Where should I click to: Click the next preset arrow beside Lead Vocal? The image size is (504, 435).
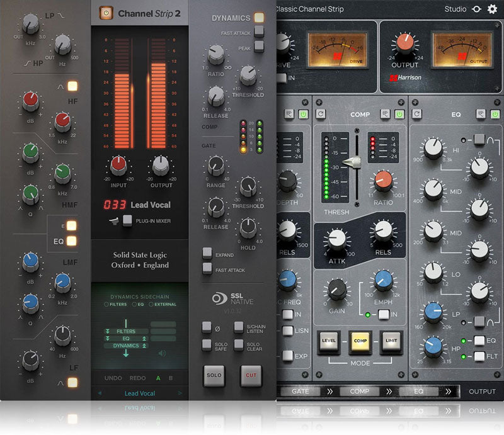[180, 393]
